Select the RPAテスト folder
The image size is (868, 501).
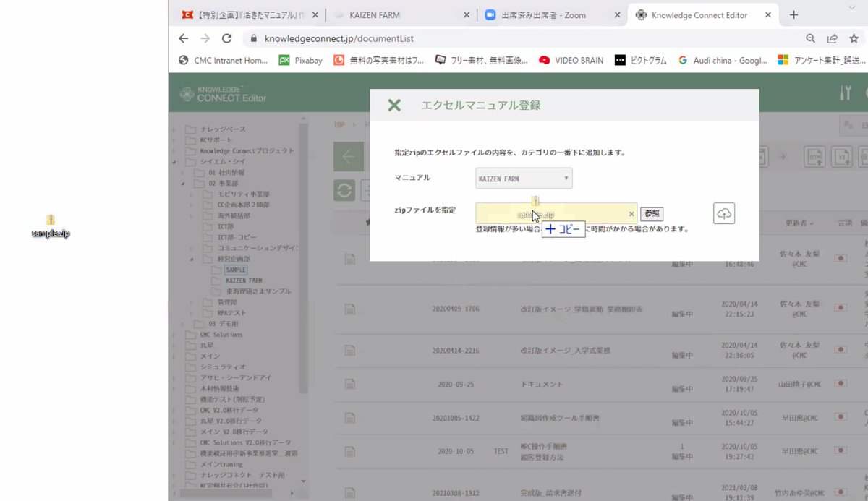tap(231, 313)
